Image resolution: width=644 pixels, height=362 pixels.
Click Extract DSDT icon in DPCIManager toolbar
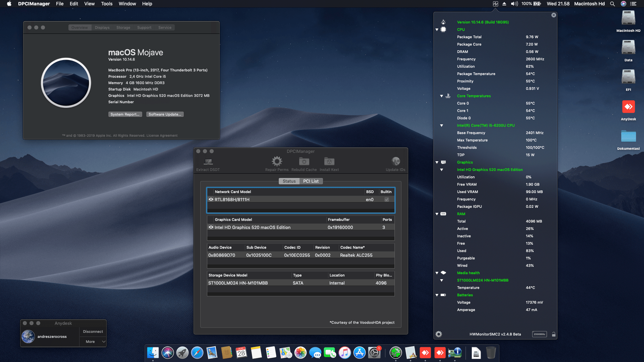pos(208,162)
